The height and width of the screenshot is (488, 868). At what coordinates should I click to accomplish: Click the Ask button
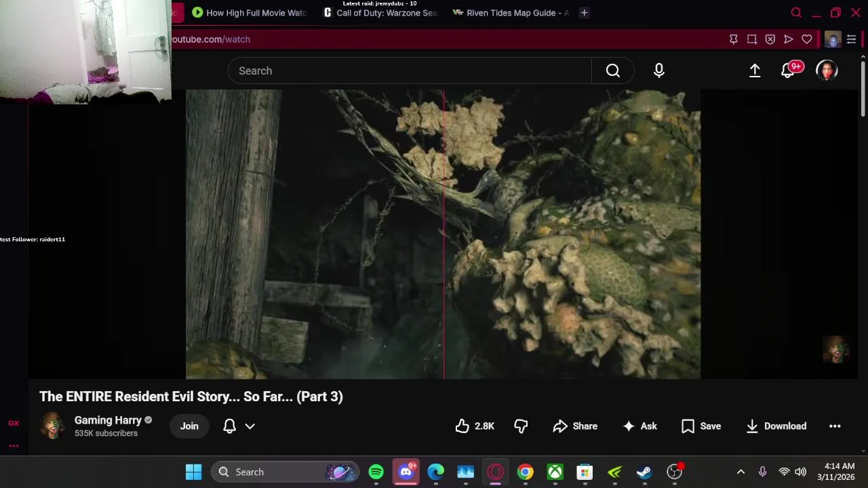(639, 426)
